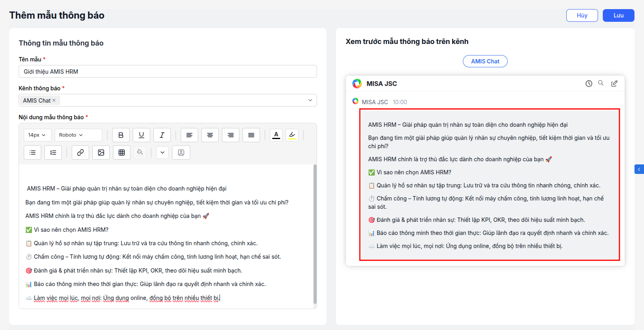Click the "MISA JSC" sender name beside 10:00
This screenshot has width=644, height=330.
pyautogui.click(x=375, y=102)
